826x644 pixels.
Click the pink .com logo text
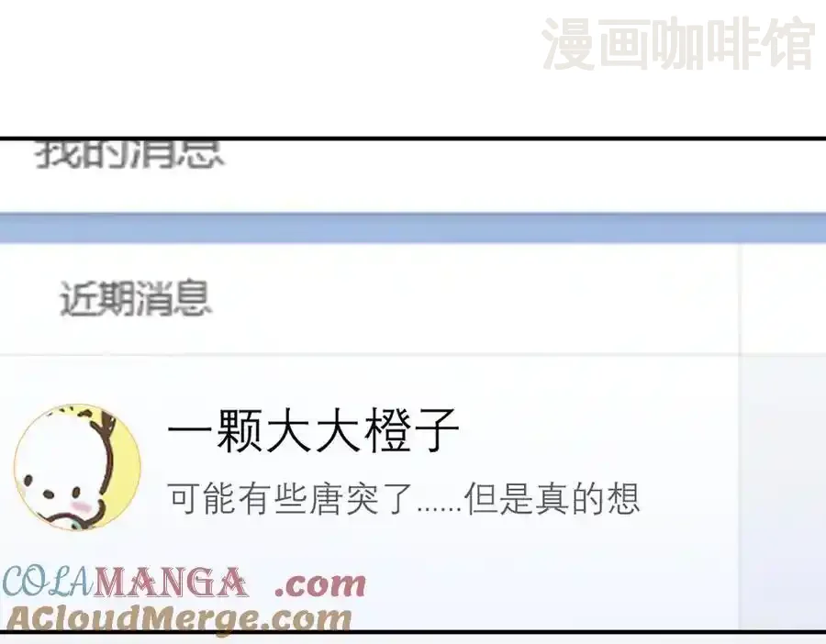320,585
